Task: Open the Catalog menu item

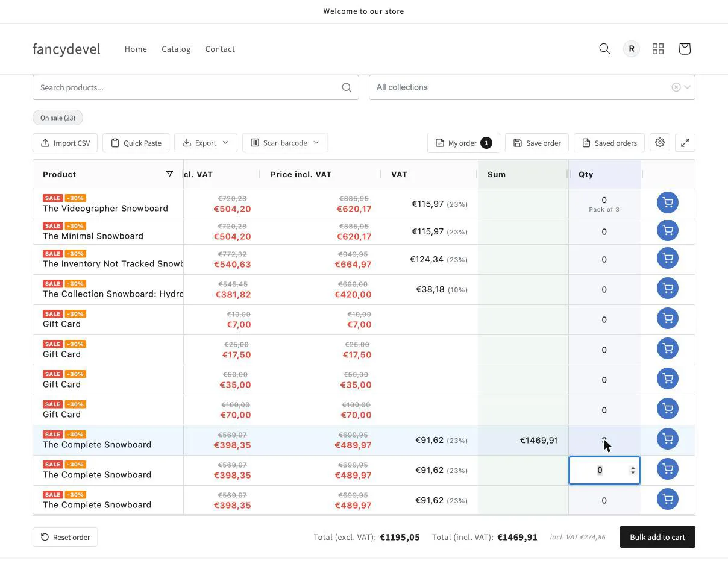Action: click(x=176, y=49)
